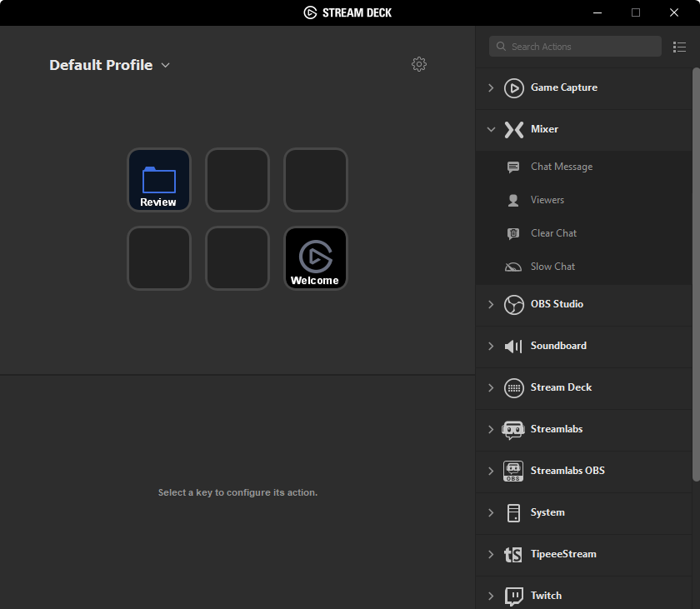Viewport: 700px width, 609px height.
Task: Select the empty key below Review
Action: coord(159,258)
